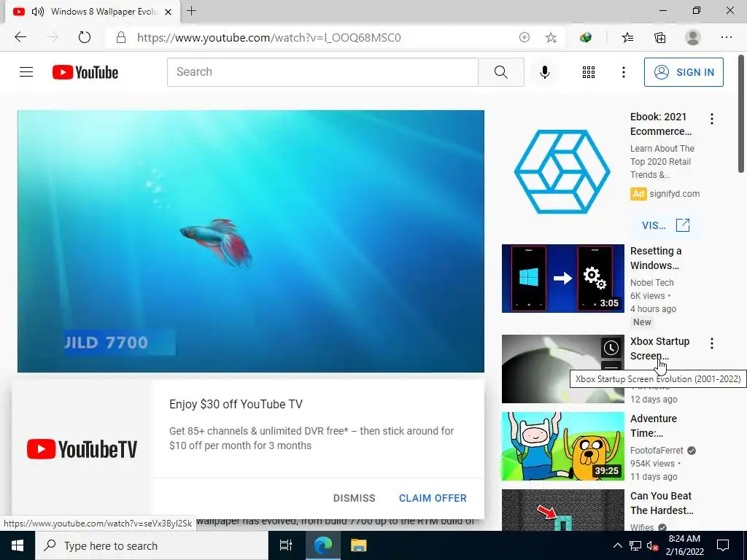
Task: Open Collections in Edge
Action: click(659, 37)
